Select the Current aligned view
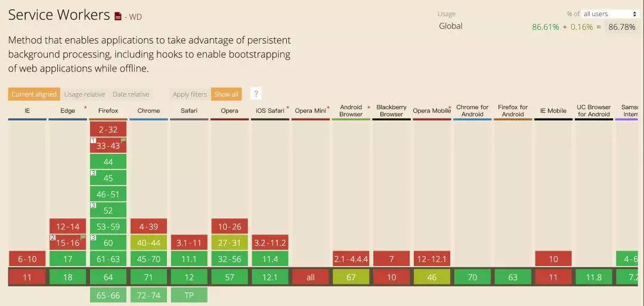The image size is (644, 306). tap(33, 94)
